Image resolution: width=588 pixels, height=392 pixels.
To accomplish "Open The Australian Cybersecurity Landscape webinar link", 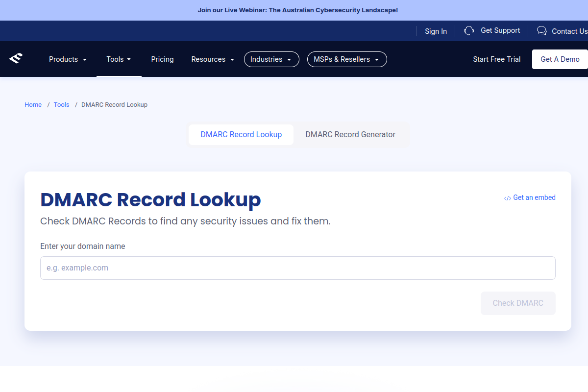I will pyautogui.click(x=333, y=10).
